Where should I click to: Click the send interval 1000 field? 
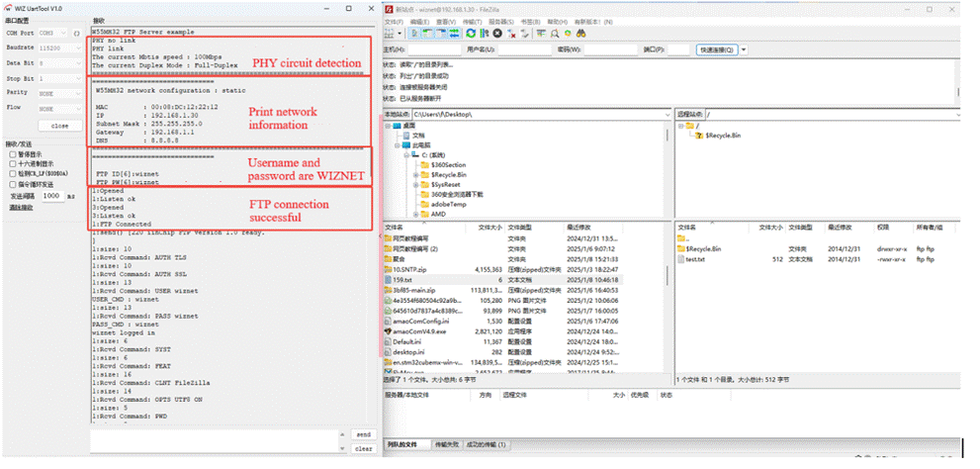pyautogui.click(x=52, y=196)
